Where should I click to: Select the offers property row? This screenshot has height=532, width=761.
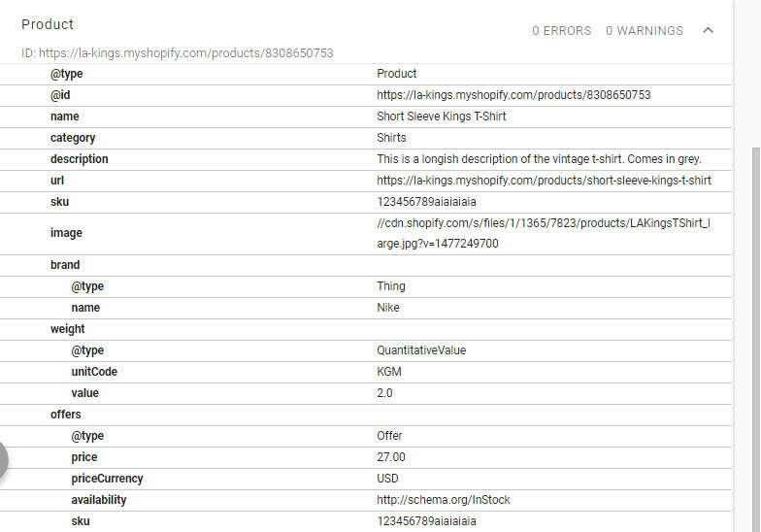point(366,415)
